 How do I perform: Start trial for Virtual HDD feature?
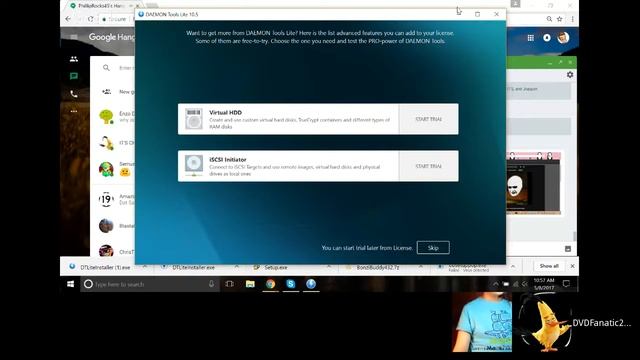[x=429, y=119]
